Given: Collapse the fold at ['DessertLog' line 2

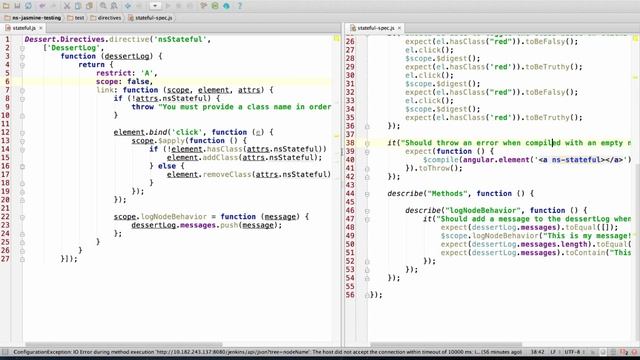Looking at the screenshot, I should (22, 48).
